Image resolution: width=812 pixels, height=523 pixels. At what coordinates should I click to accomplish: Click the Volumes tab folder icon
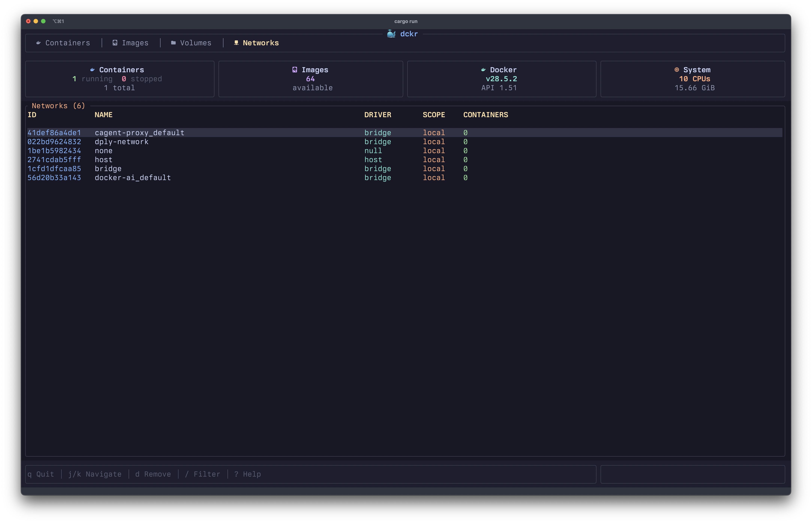(x=173, y=43)
